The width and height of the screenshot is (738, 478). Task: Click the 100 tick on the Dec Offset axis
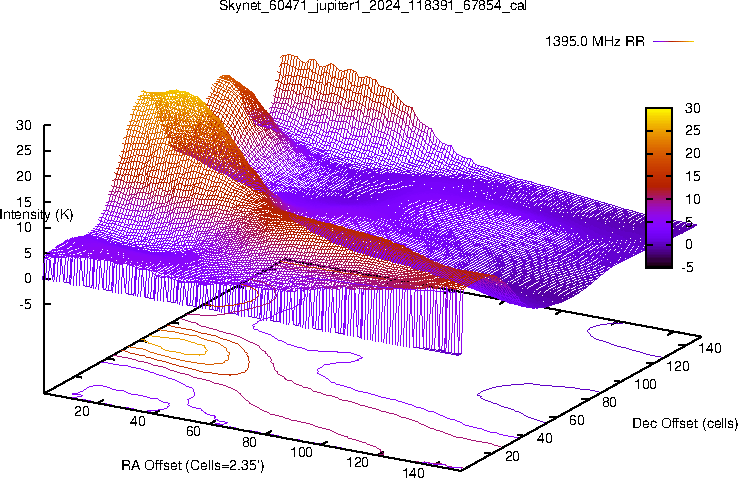[x=645, y=384]
